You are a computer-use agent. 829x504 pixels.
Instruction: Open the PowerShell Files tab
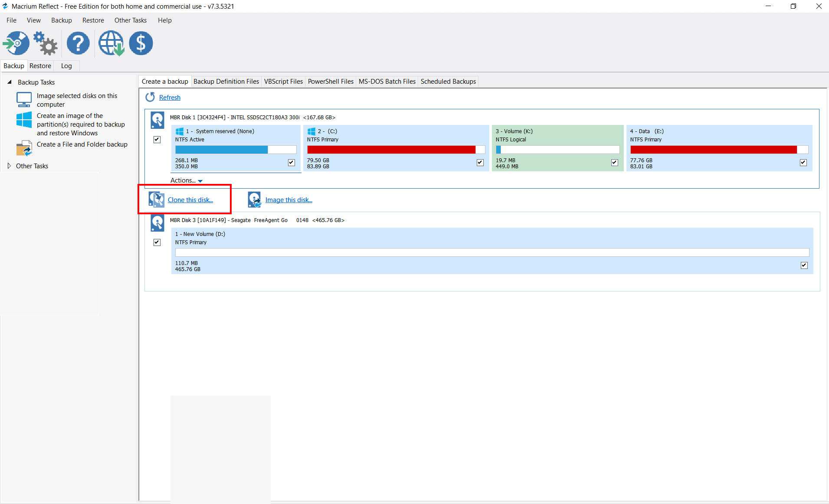[x=331, y=82]
